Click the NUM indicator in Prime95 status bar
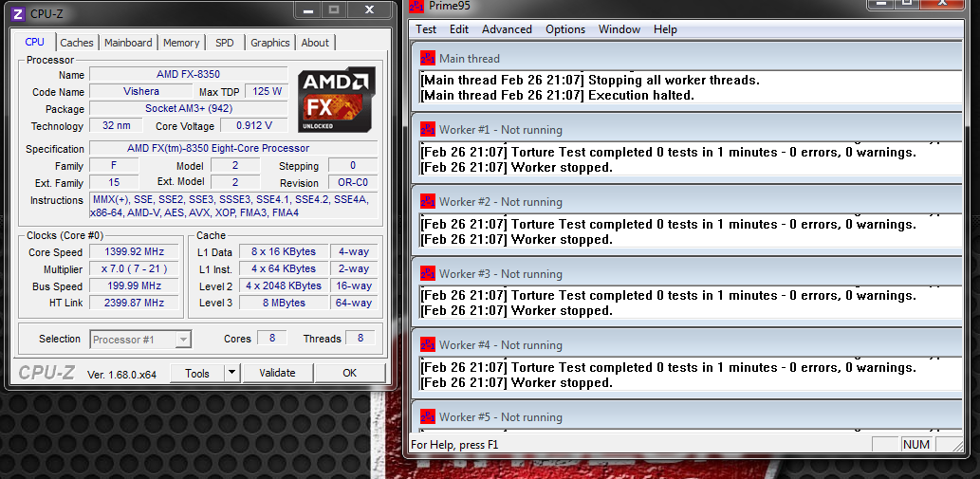Screen dimensions: 980x479 tap(916, 445)
